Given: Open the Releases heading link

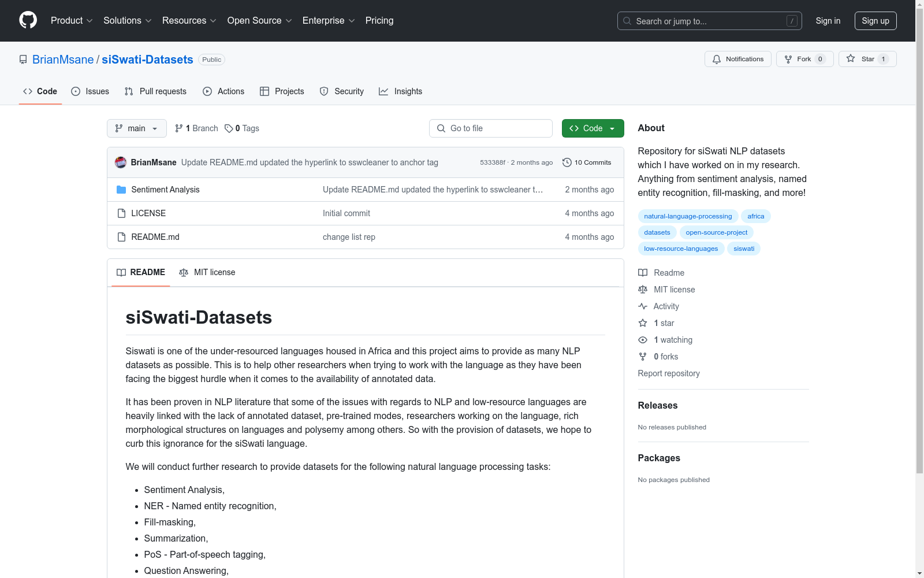Looking at the screenshot, I should click(x=658, y=405).
